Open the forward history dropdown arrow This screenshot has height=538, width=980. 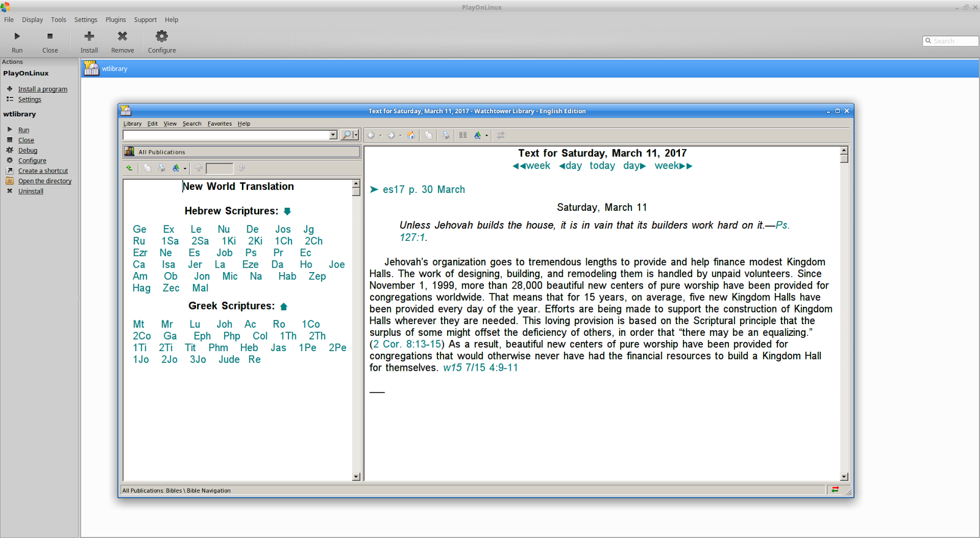pyautogui.click(x=401, y=135)
